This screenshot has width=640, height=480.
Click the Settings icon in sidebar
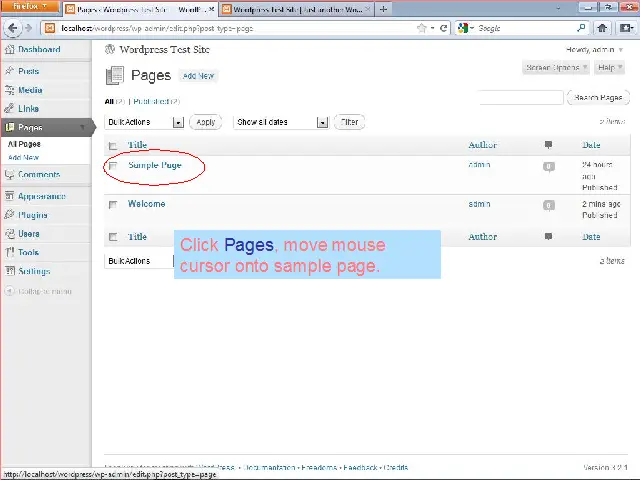point(9,271)
